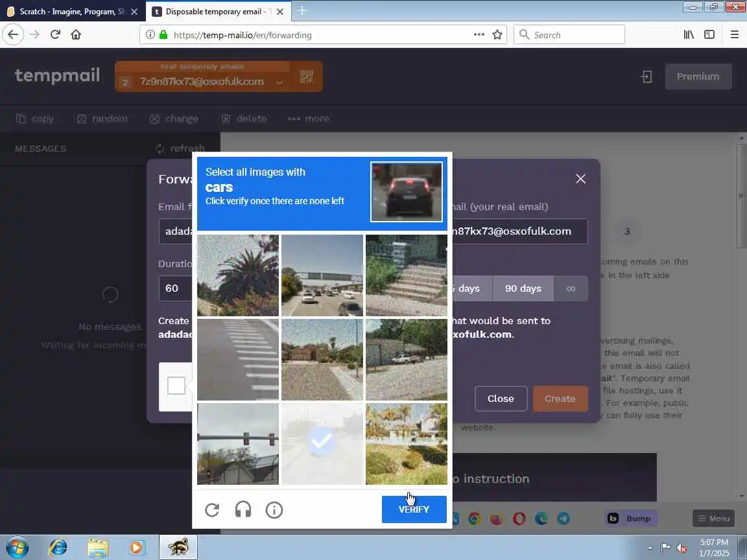Click copy in the tempmail toolbar

[x=35, y=119]
